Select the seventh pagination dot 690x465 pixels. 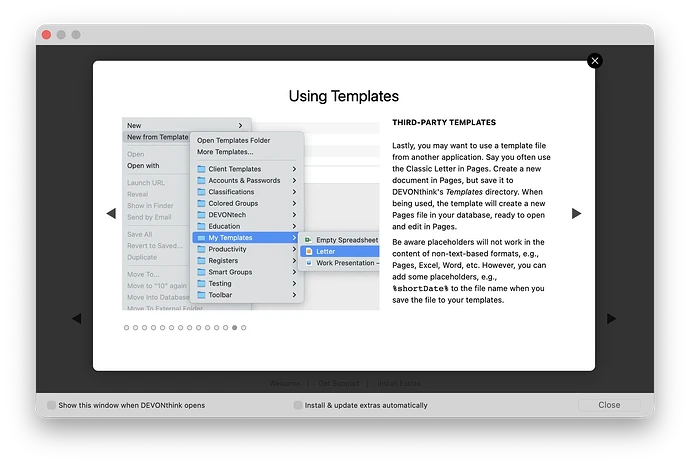pyautogui.click(x=180, y=328)
